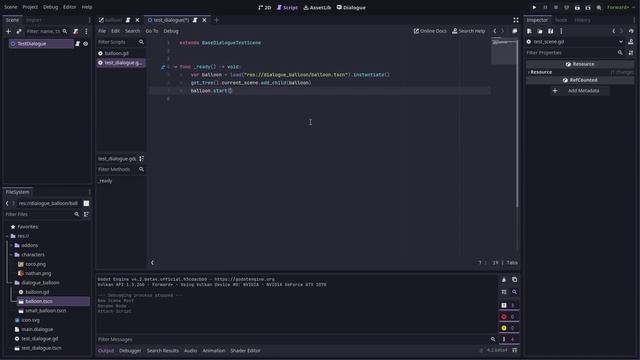Click the attach script icon in Scene dock

[x=76, y=31]
